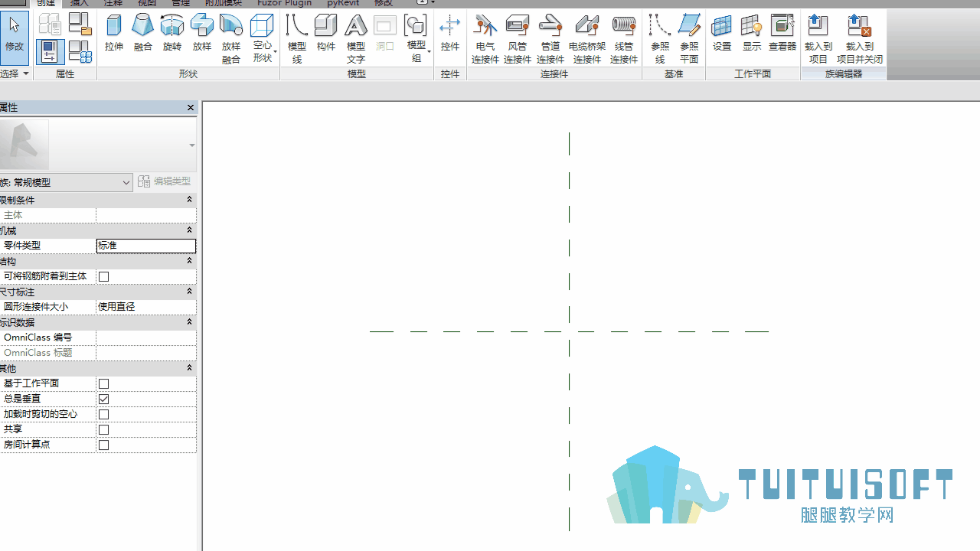Screen dimensions: 980x551
Task: Collapse the 其他 section
Action: tap(190, 368)
